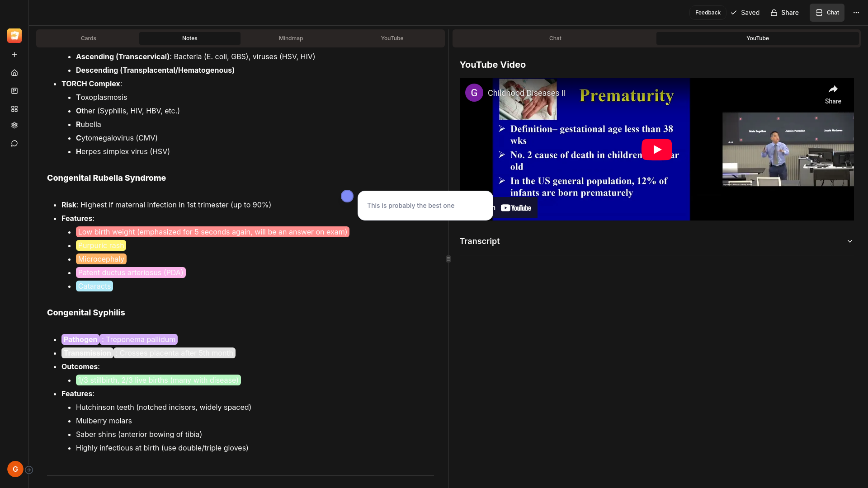Click the plus icon in sidebar
This screenshot has height=488, width=868.
tap(14, 55)
